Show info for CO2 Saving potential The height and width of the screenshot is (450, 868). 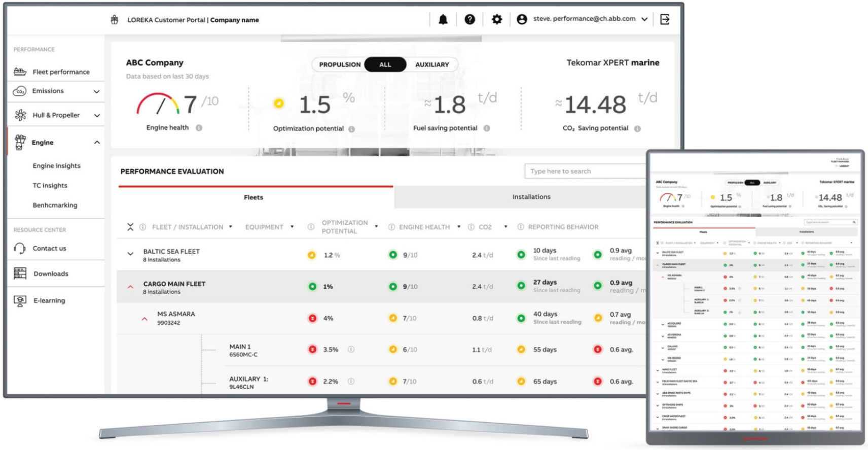point(637,128)
